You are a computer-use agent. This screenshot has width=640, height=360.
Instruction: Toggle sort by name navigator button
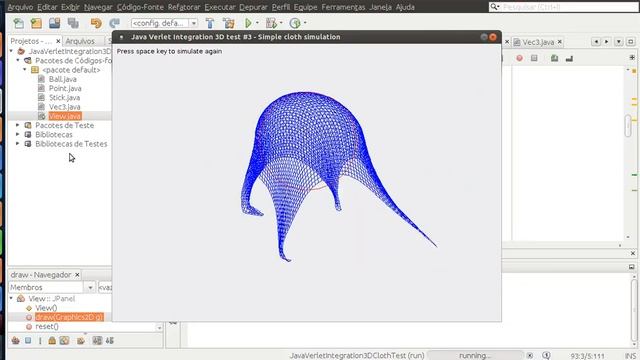tap(97, 340)
